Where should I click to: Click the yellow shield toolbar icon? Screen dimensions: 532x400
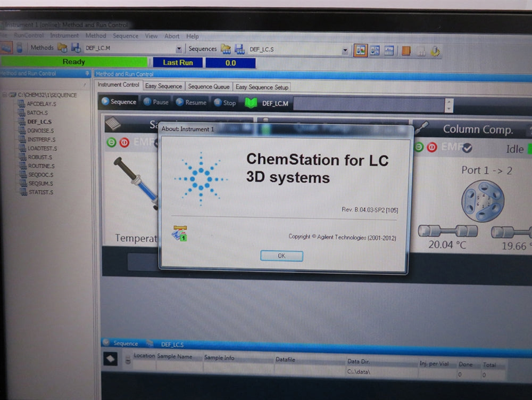click(x=435, y=52)
